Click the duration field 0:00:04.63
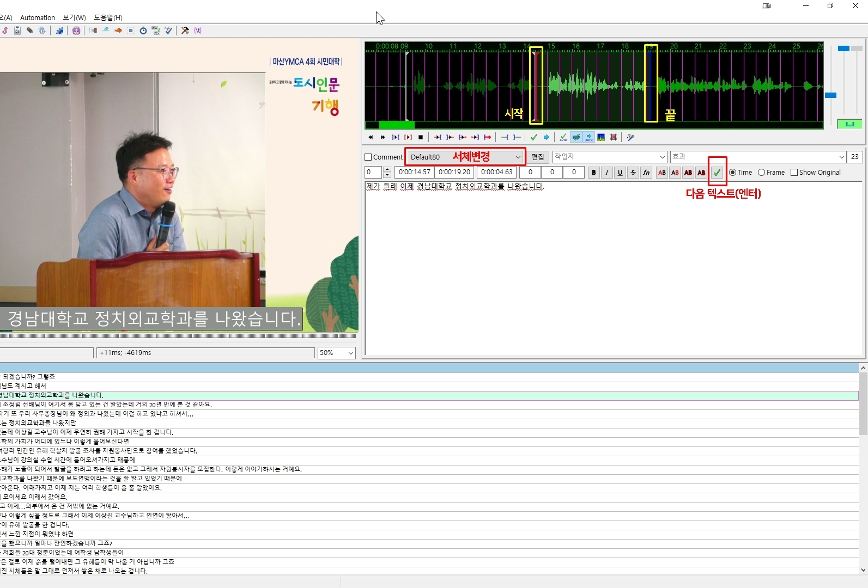 point(497,172)
